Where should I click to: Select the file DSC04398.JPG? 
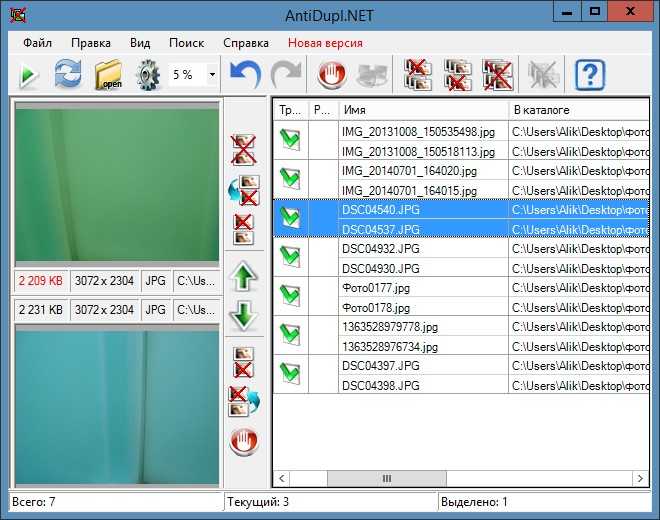tap(381, 385)
